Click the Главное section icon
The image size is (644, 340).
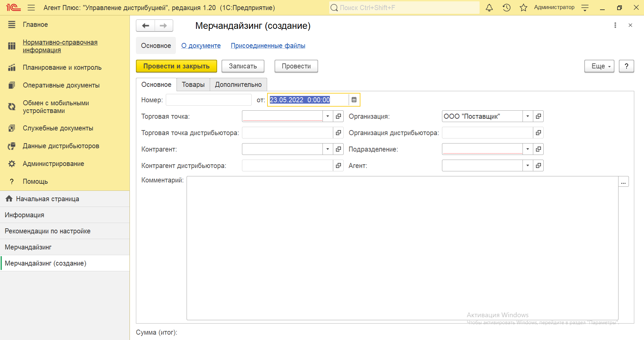[12, 24]
